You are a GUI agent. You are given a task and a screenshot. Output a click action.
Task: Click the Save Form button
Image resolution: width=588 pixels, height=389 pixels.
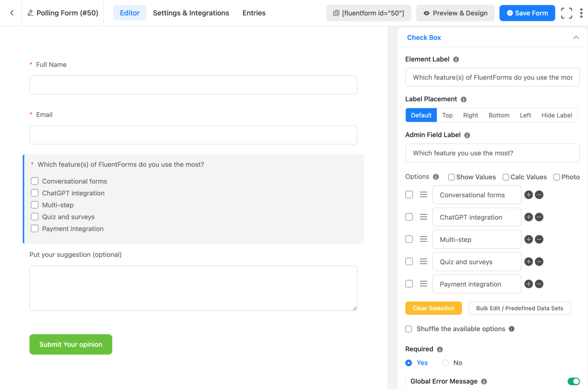click(527, 13)
